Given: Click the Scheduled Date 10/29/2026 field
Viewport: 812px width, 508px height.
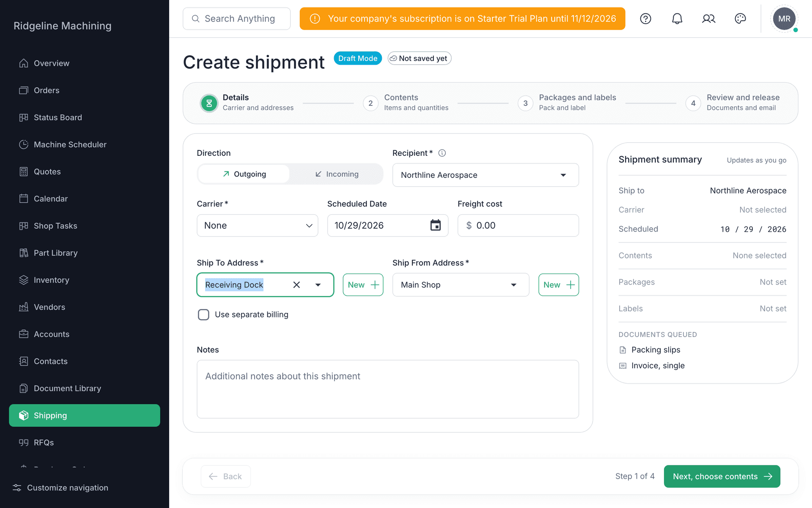Looking at the screenshot, I should pos(387,225).
